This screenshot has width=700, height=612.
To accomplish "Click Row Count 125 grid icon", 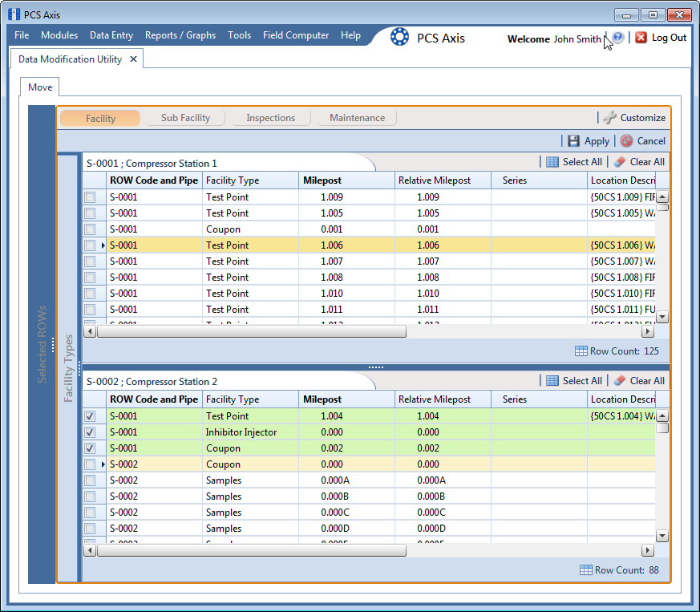I will [581, 351].
